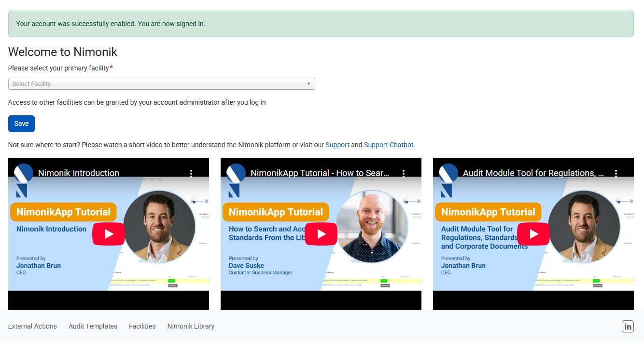Click channel logo on Audit Module video
Image resolution: width=644 pixels, height=344 pixels.
pyautogui.click(x=448, y=173)
